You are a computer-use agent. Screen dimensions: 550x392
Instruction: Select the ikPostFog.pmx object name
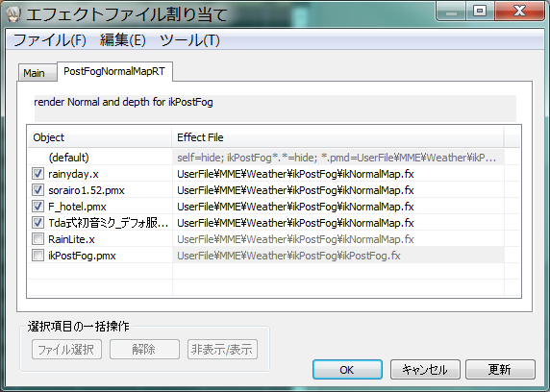[82, 256]
